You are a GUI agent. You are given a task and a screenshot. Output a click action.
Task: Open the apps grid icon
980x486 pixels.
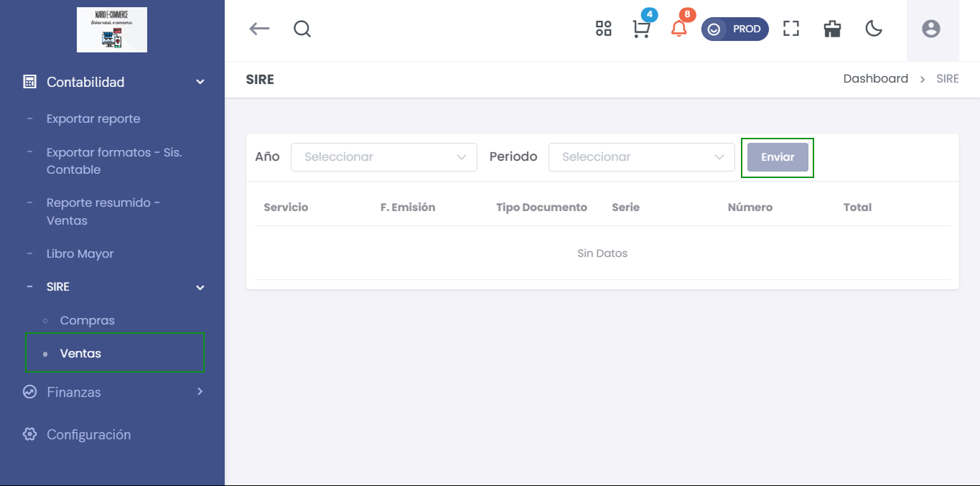tap(603, 29)
